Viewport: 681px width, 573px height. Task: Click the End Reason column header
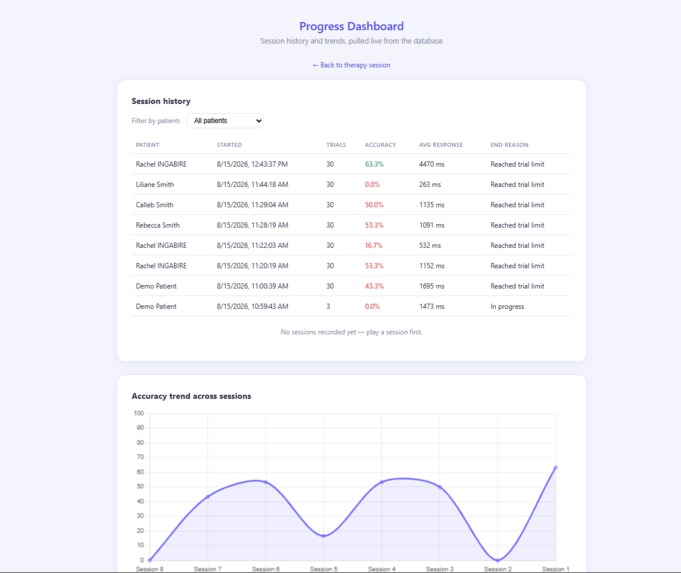pyautogui.click(x=509, y=145)
